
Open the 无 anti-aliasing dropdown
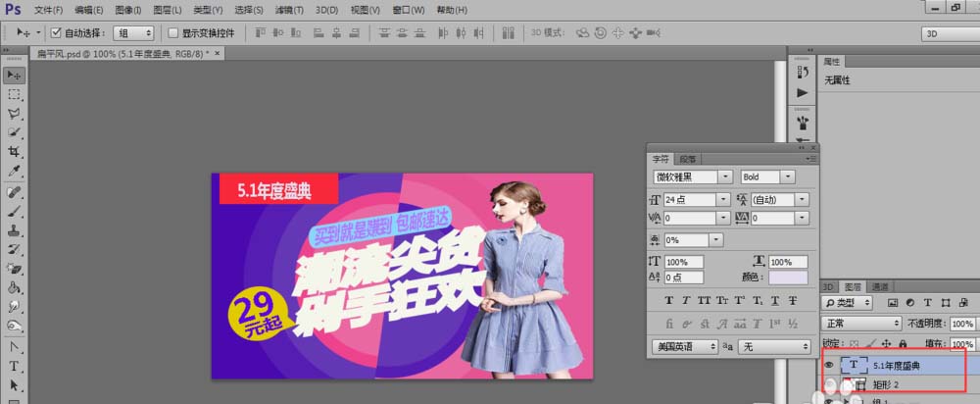point(774,346)
